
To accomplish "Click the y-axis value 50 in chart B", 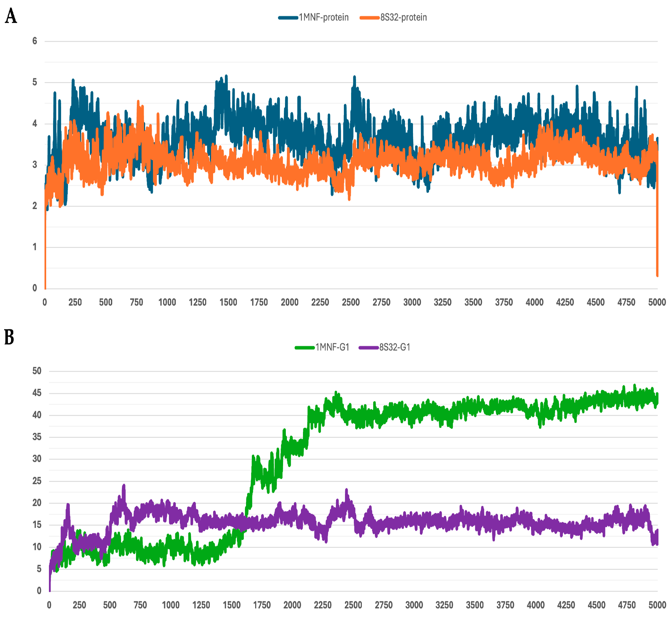I will 37,371.
